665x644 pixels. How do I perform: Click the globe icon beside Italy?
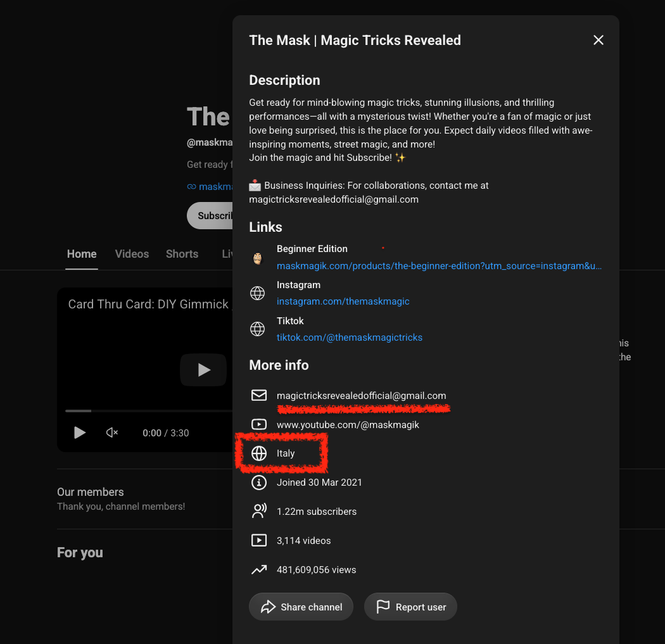(258, 453)
